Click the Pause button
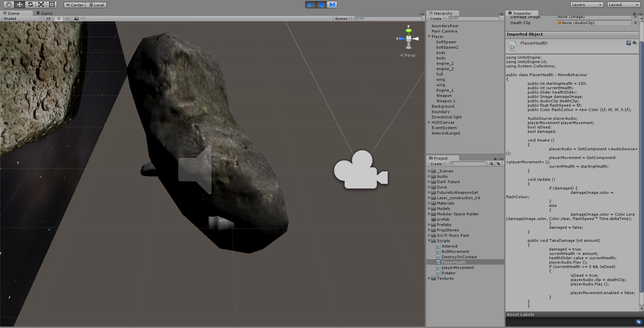The image size is (644, 328). click(x=321, y=5)
